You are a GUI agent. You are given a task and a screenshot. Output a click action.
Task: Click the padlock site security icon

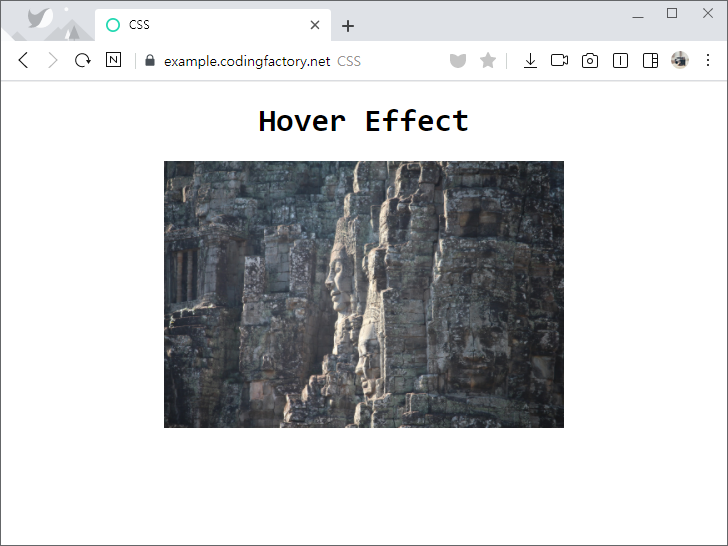click(x=150, y=60)
